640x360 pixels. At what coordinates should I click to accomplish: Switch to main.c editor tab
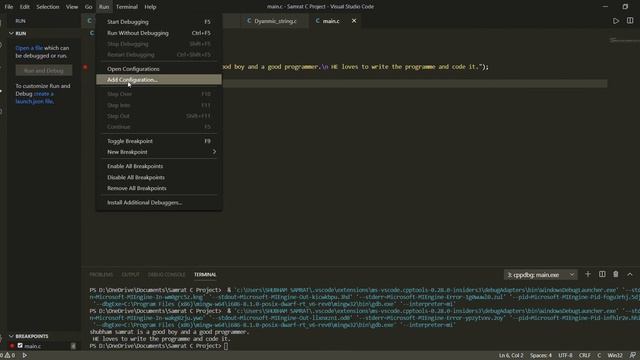coord(331,21)
